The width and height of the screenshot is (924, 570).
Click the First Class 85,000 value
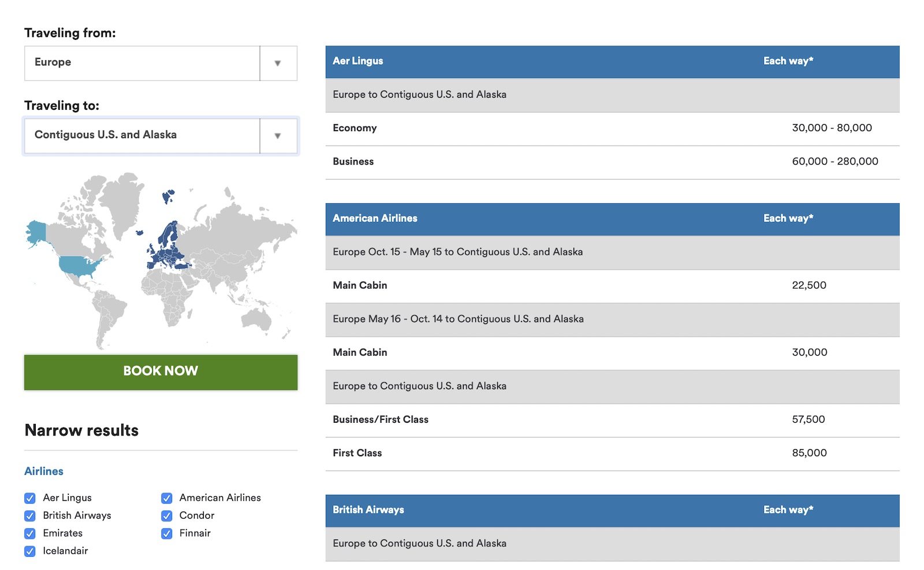tap(809, 453)
